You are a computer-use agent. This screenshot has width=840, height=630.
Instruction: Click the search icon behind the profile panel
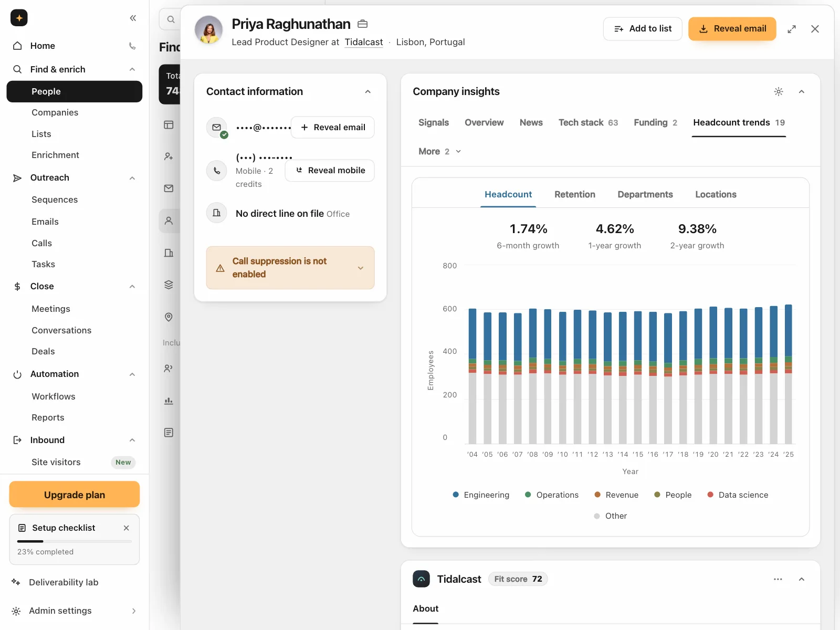pyautogui.click(x=171, y=19)
